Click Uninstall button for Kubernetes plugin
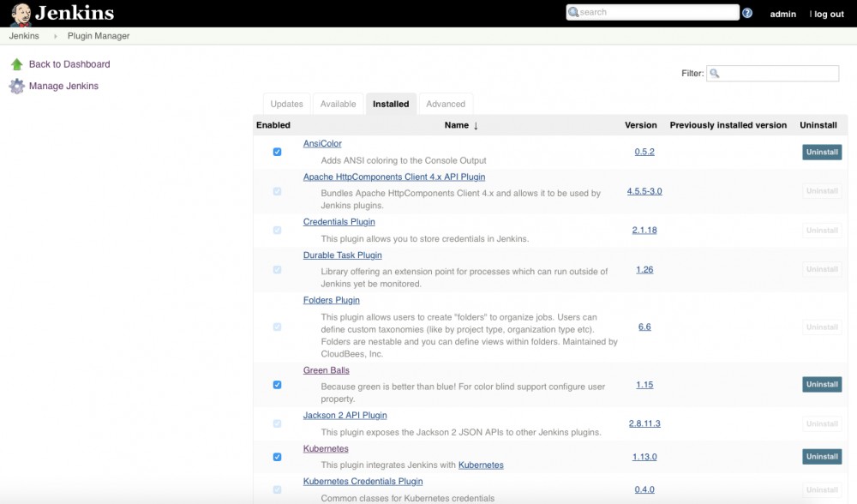 822,457
